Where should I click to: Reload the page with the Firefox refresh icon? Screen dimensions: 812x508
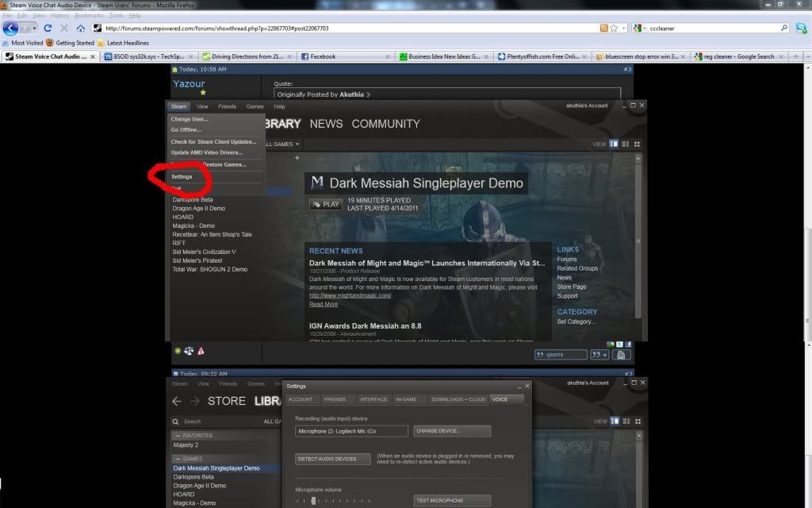(48, 28)
